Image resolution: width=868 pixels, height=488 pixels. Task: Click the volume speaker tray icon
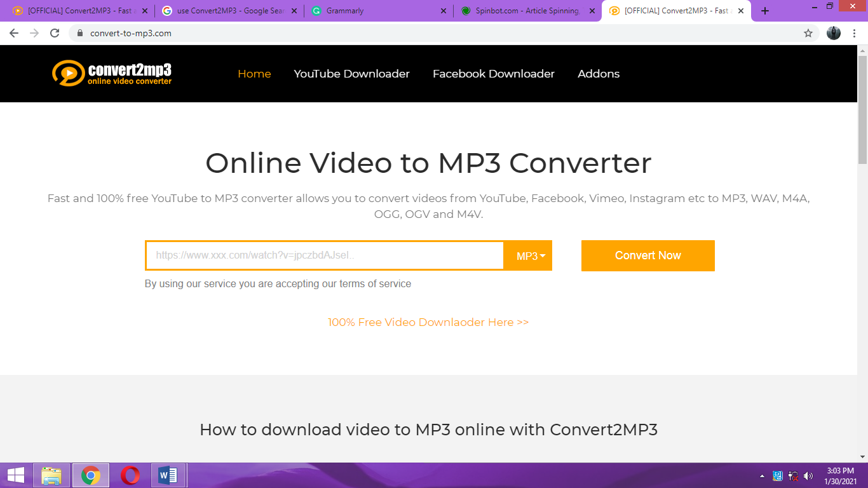pyautogui.click(x=808, y=476)
